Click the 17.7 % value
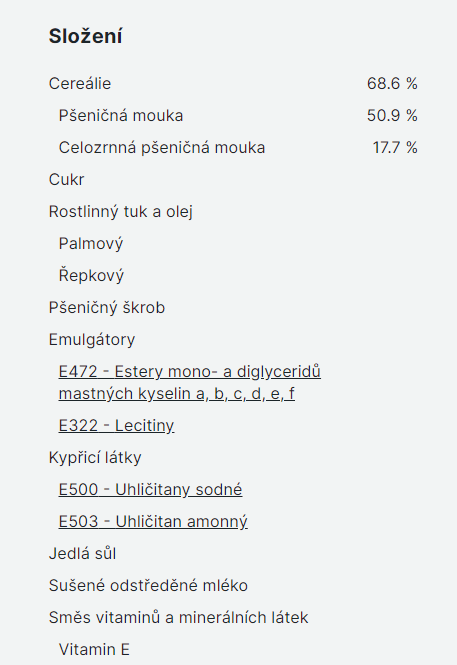 tap(395, 148)
